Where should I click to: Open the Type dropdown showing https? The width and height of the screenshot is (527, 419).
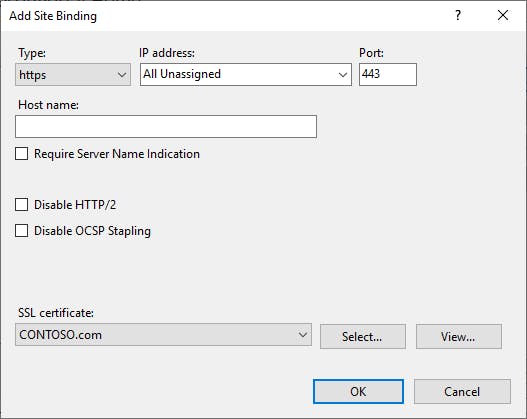point(73,75)
